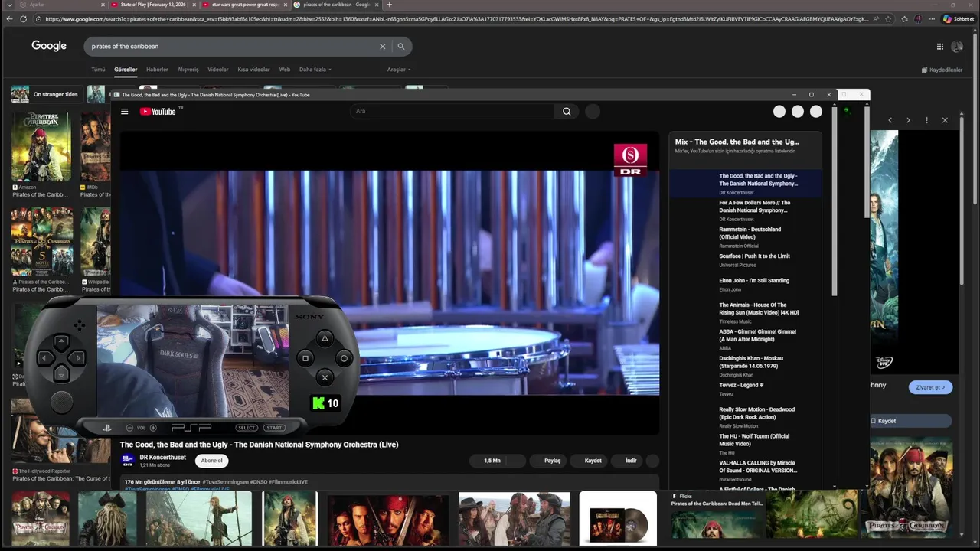
Task: Click 'Abone ol' subscribe button
Action: 212,461
